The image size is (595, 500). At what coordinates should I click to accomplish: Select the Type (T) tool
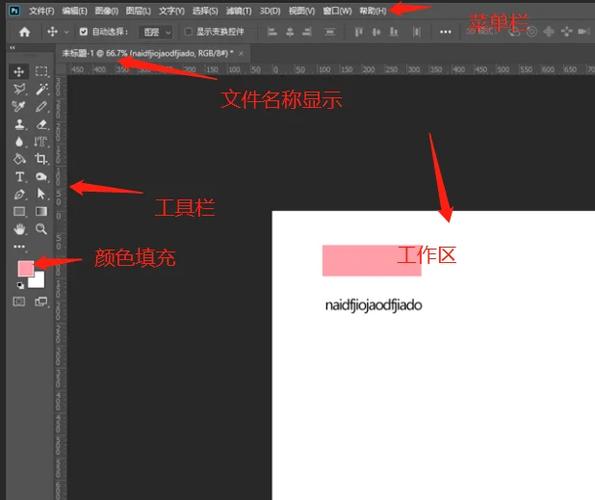pyautogui.click(x=19, y=177)
